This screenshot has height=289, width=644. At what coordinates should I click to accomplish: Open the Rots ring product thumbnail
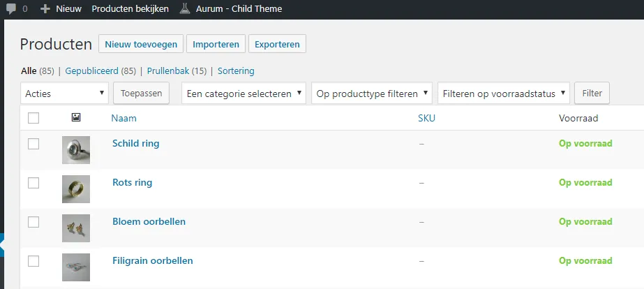(76, 188)
